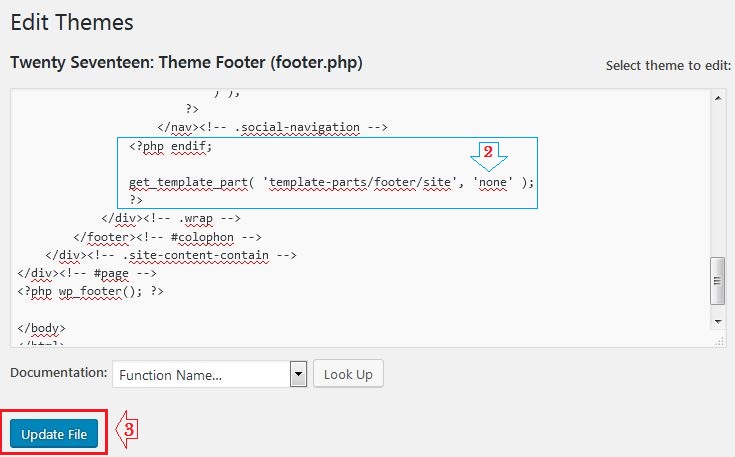
Task: Click the blue number 2 annotation arrow
Action: click(x=488, y=155)
